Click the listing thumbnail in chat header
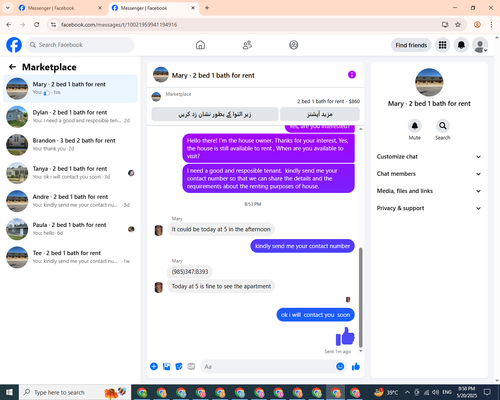The height and width of the screenshot is (400, 500). click(x=161, y=75)
